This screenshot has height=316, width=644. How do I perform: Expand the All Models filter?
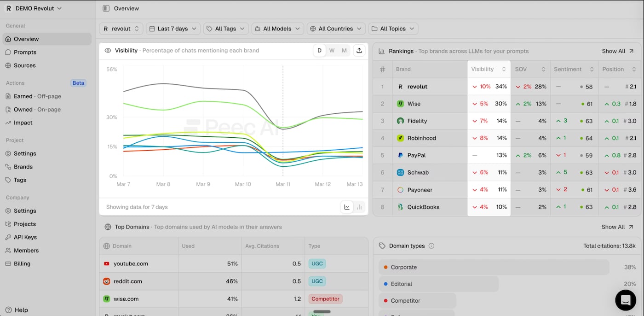coord(277,28)
